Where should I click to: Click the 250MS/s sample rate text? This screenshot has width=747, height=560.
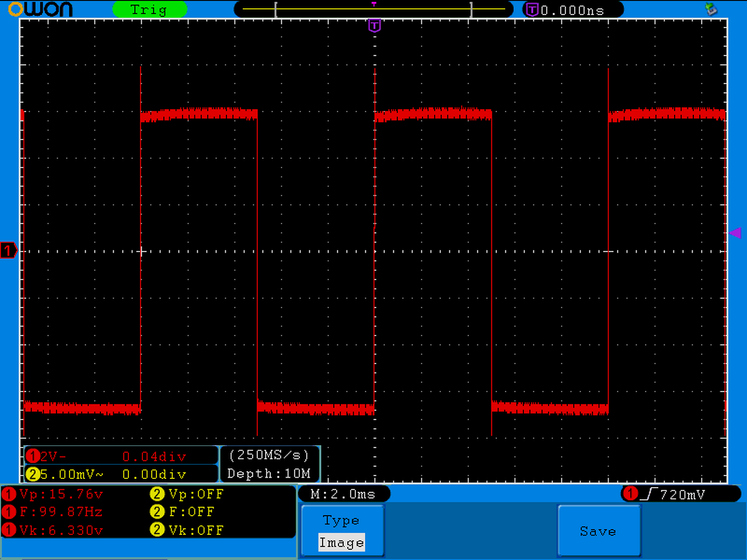coord(269,455)
